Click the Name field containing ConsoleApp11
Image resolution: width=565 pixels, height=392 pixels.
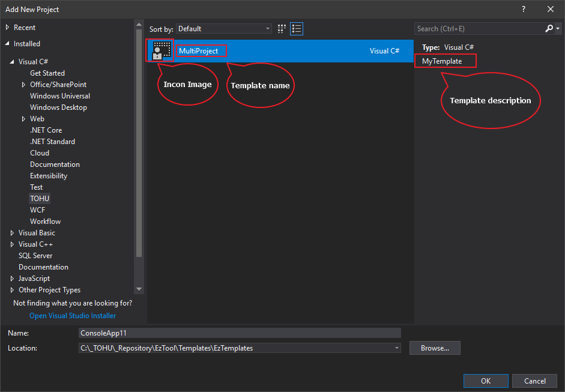pos(240,333)
